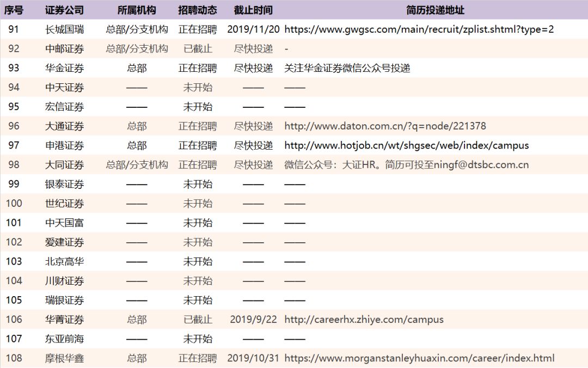Open the morganstanleyhuaxin.com career link
Screen dimensions: 588x368
(x=419, y=358)
